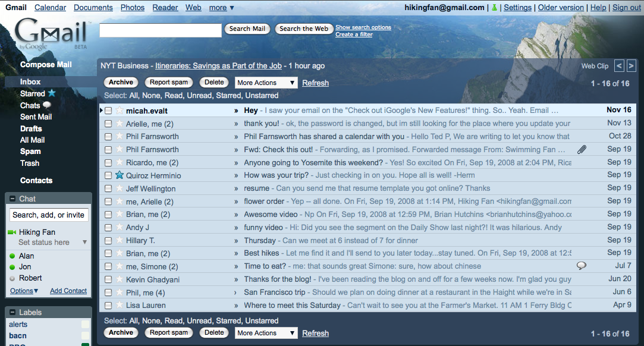Check the box for Arielle, me (2)

[x=108, y=124]
